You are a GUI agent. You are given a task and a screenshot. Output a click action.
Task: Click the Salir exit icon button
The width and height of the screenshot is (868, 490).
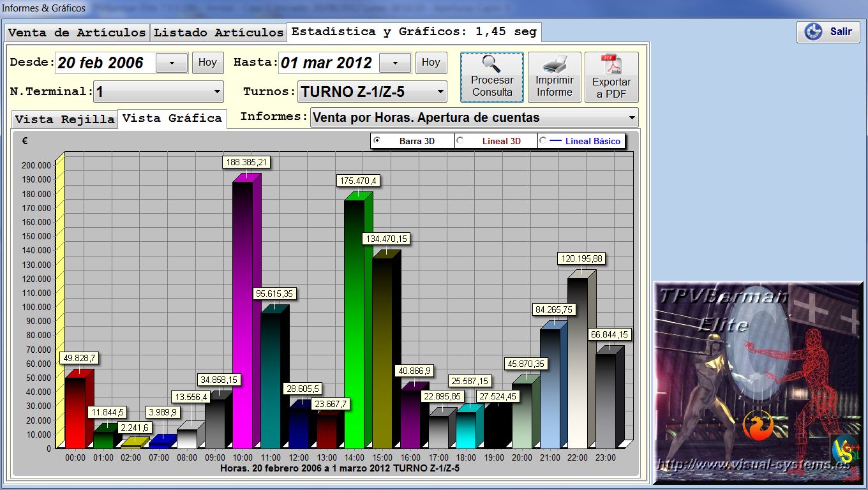[x=814, y=32]
